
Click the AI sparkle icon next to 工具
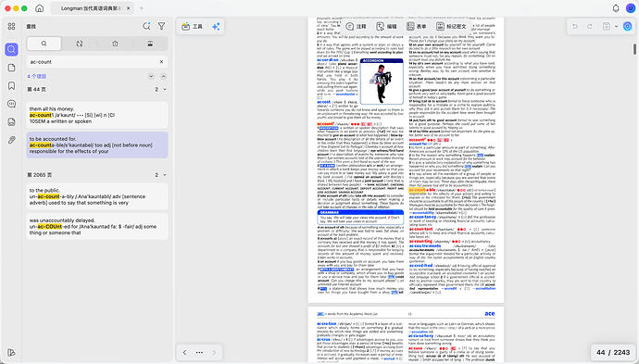[216, 27]
